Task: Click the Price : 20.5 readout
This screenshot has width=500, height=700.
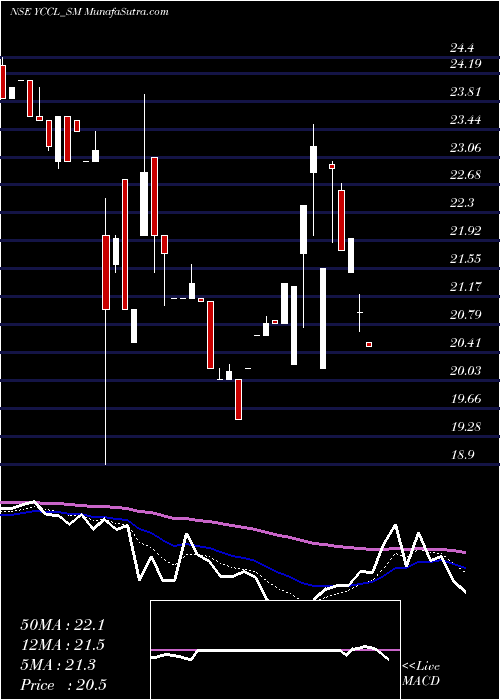Action: point(63,685)
